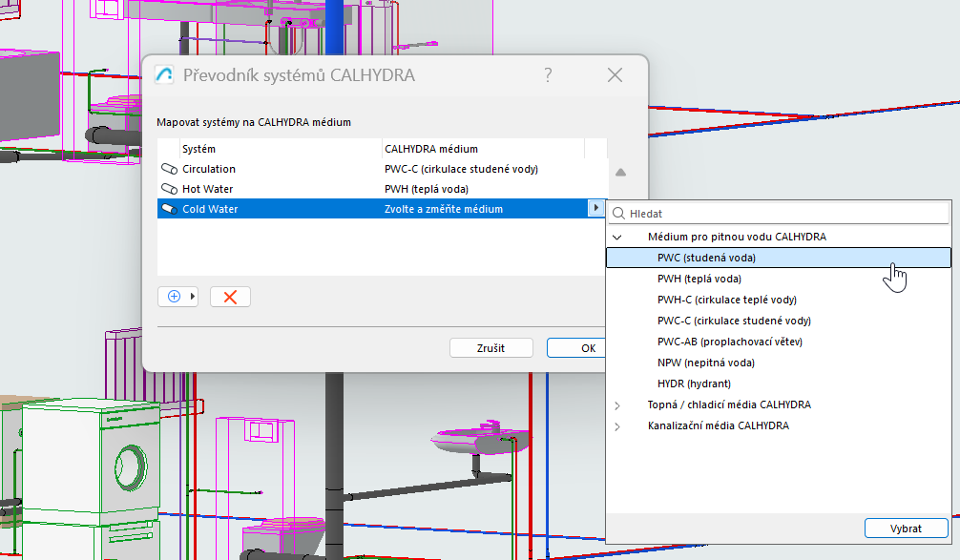Open the help question mark in dialog
The width and height of the screenshot is (960, 560).
point(548,74)
